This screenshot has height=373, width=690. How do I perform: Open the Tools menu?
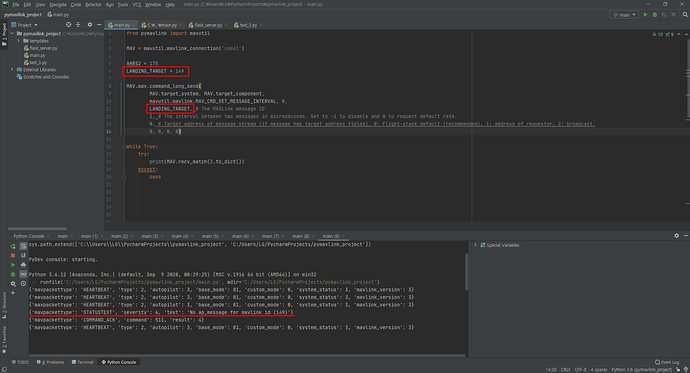coord(123,4)
